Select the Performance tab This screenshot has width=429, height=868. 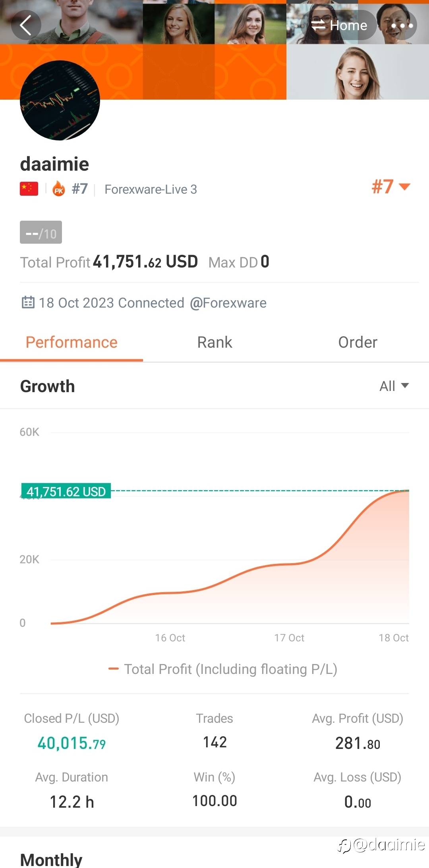click(x=71, y=342)
